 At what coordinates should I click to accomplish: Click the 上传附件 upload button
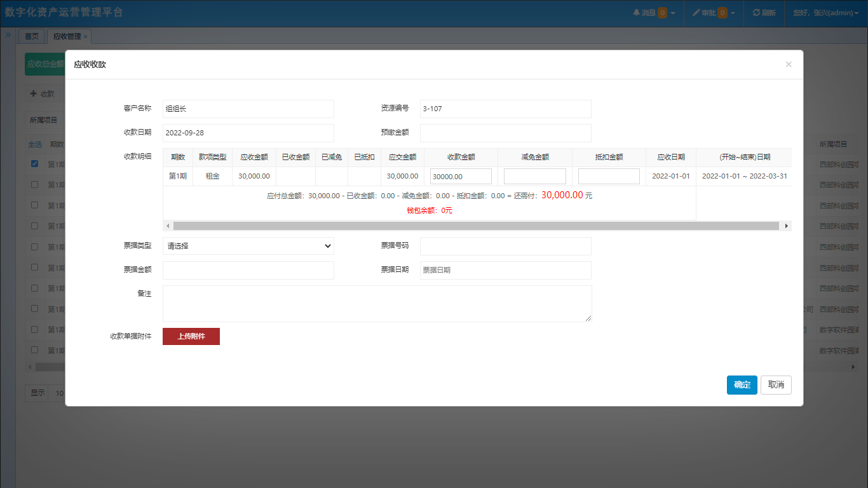tap(191, 336)
